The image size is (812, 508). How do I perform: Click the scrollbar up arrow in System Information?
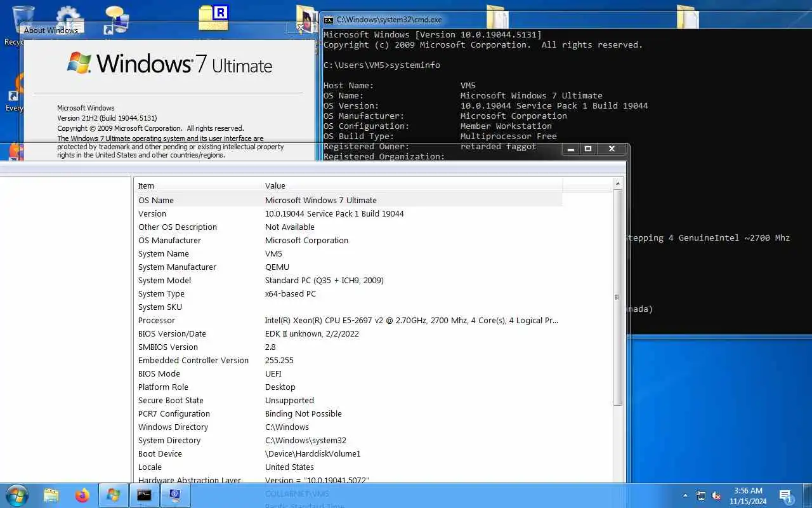tap(618, 184)
